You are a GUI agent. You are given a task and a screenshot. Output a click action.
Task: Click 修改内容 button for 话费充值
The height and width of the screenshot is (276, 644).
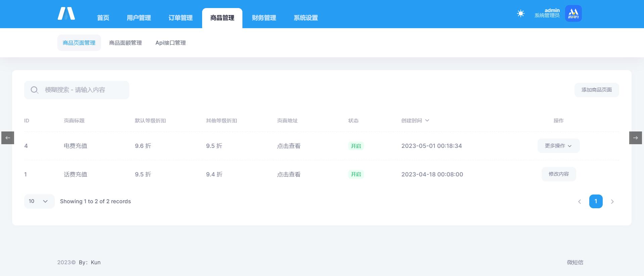(558, 174)
